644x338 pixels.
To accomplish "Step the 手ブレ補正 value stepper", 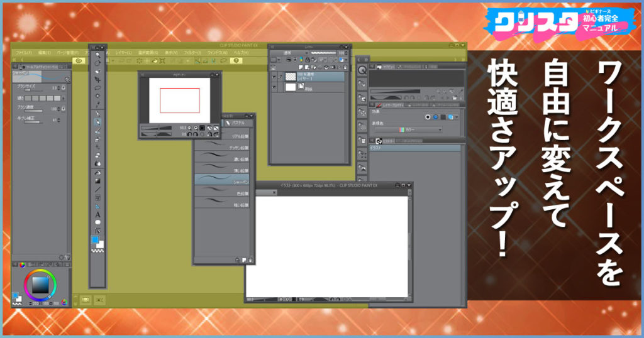I will click(x=58, y=120).
